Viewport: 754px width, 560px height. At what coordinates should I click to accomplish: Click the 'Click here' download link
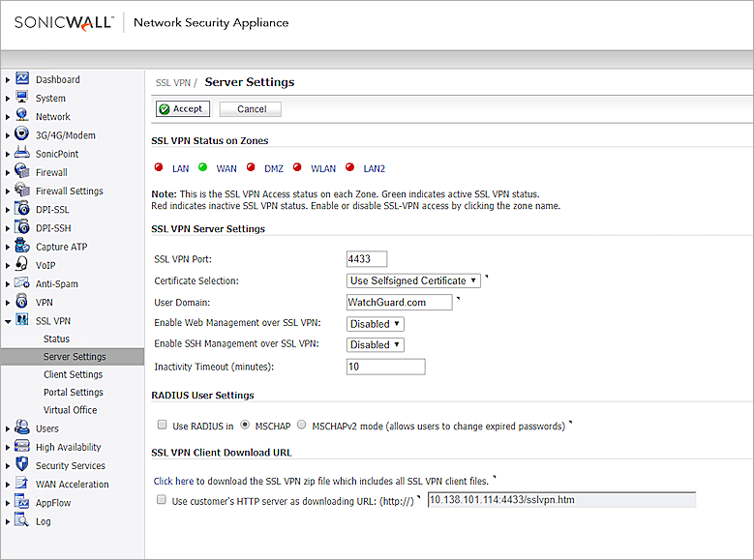coord(175,481)
